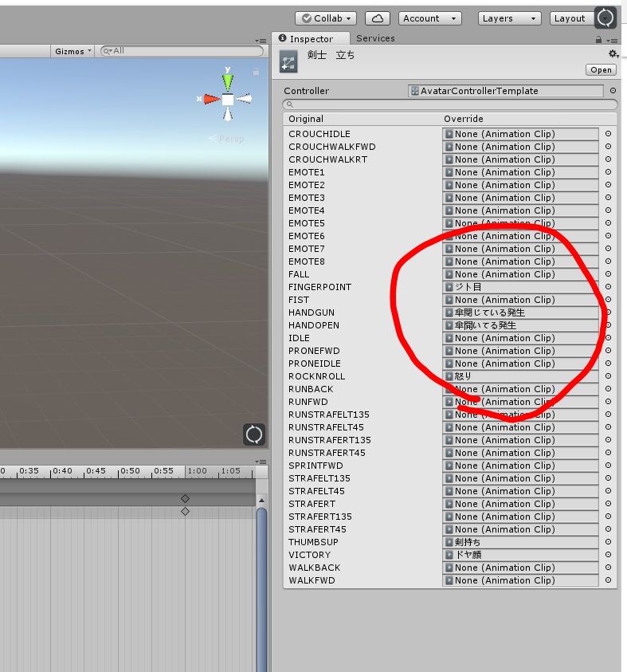627x672 pixels.
Task: Select the EMOTE3 override clip field
Action: [x=520, y=198]
